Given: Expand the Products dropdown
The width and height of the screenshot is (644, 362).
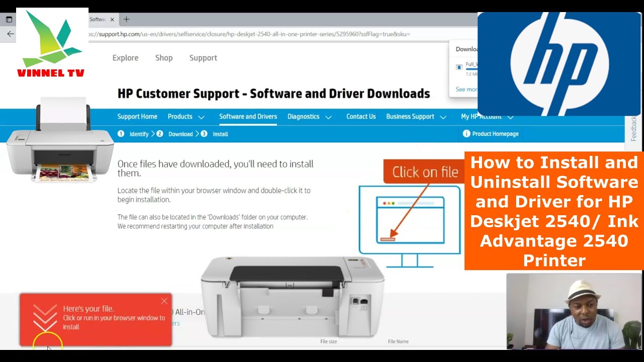Looking at the screenshot, I should pyautogui.click(x=186, y=117).
